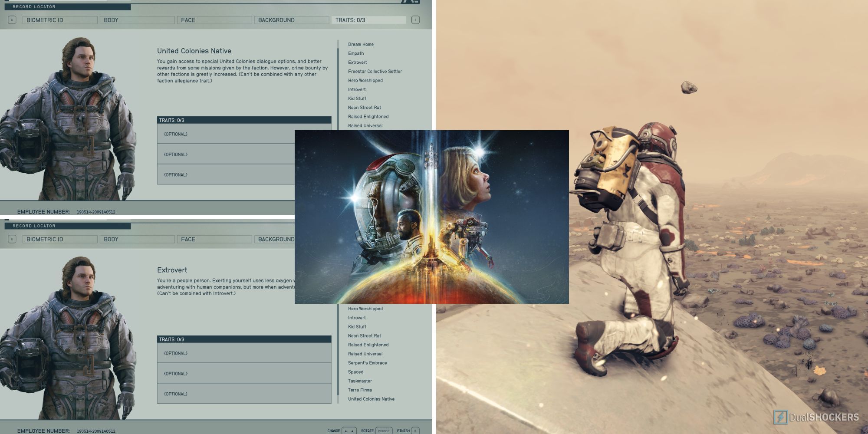Image resolution: width=868 pixels, height=434 pixels.
Task: Open the BIOMETRIC ID tab on the Extrovert screen
Action: [x=60, y=239]
